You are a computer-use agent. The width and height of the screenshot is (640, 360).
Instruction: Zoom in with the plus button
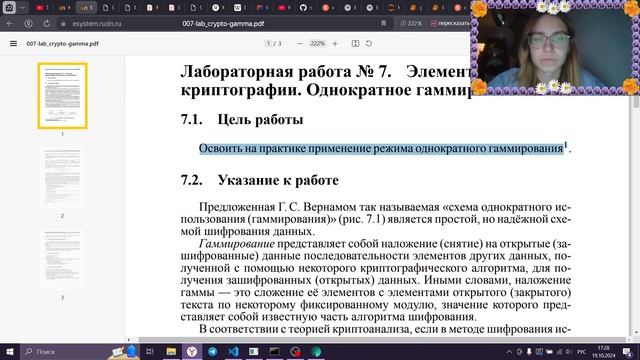pos(335,43)
